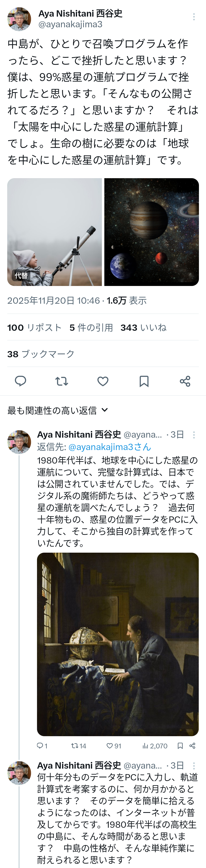The height and width of the screenshot is (868, 206).
Task: Share the first reply via share icon
Action: (192, 746)
